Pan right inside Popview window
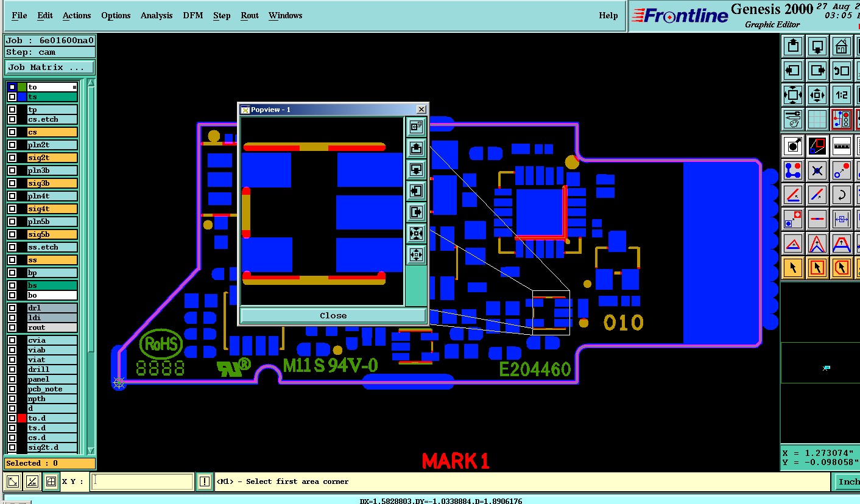Image resolution: width=860 pixels, height=504 pixels. pyautogui.click(x=416, y=212)
